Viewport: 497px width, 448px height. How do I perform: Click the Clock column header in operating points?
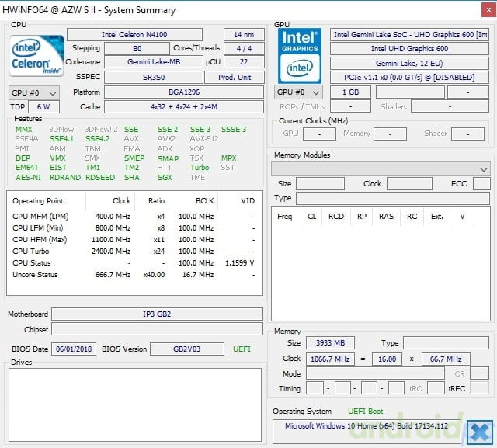point(121,201)
